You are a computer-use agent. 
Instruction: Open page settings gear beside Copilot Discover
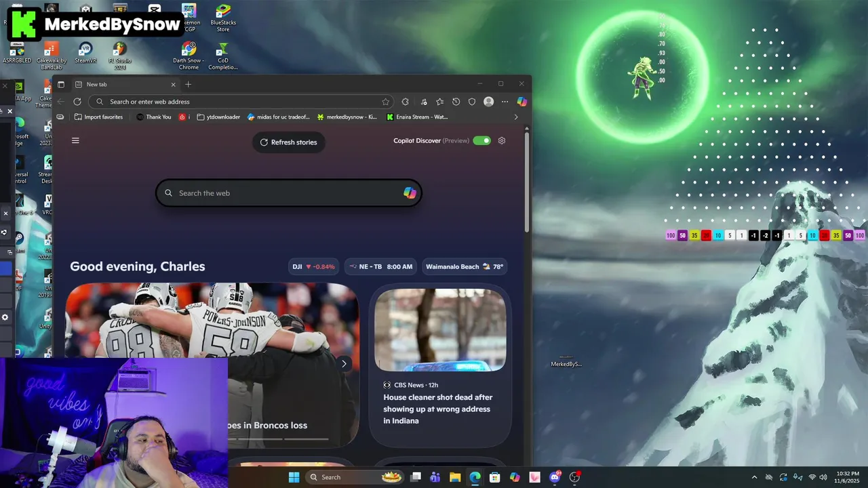click(502, 140)
